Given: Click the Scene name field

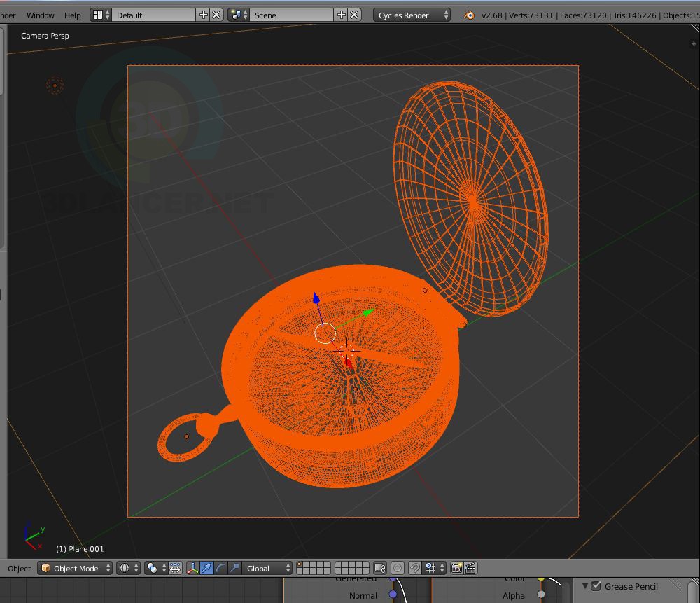Looking at the screenshot, I should coord(291,15).
